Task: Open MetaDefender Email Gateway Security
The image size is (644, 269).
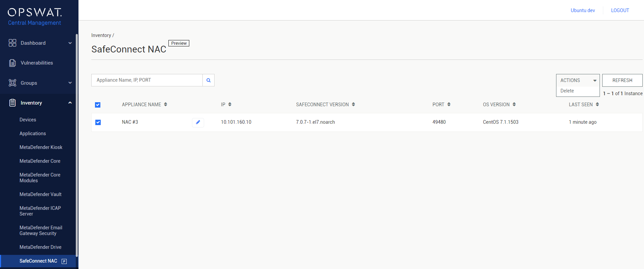Action: tap(41, 230)
